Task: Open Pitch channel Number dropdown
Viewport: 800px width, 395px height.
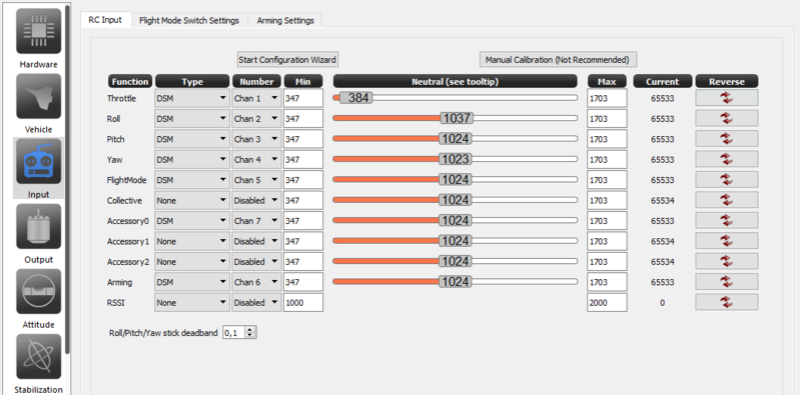Action: (x=256, y=139)
